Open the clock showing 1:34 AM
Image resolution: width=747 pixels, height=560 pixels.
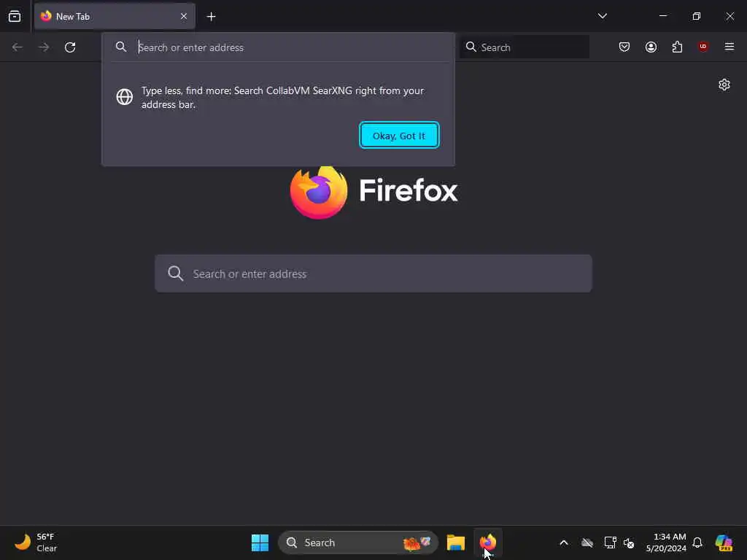click(x=666, y=542)
